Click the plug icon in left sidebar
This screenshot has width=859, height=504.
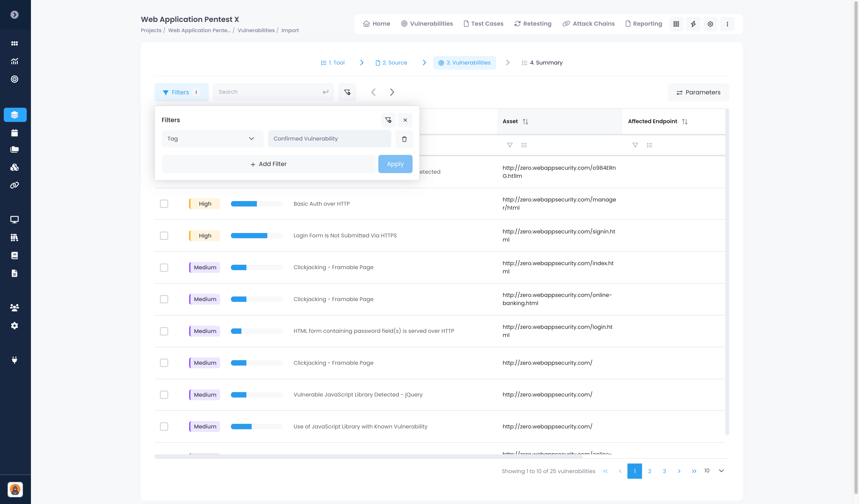point(14,360)
